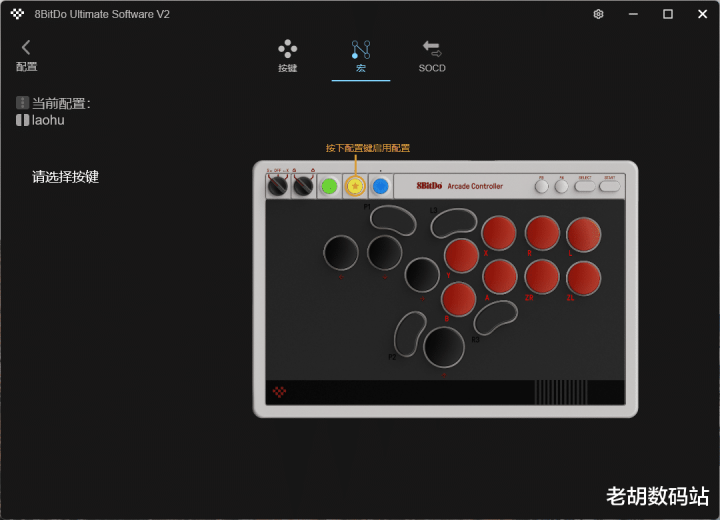This screenshot has width=720, height=520.
Task: Click the laohu profile name
Action: click(x=48, y=120)
